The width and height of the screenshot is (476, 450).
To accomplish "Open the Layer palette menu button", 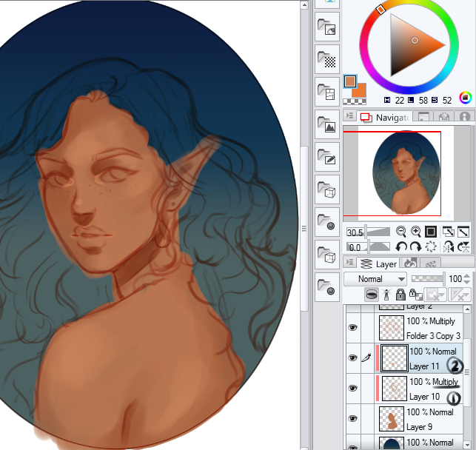I will [x=350, y=262].
